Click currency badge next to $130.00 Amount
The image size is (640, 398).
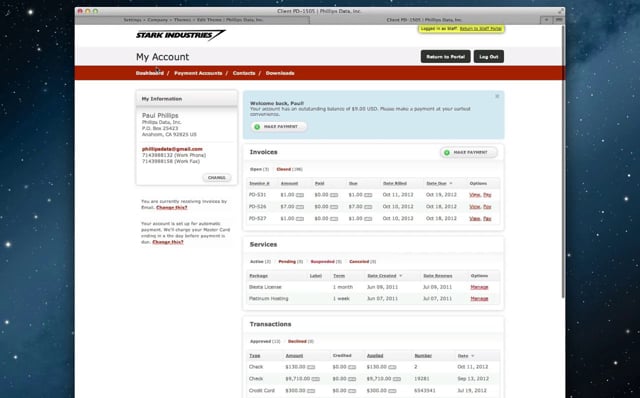click(311, 367)
